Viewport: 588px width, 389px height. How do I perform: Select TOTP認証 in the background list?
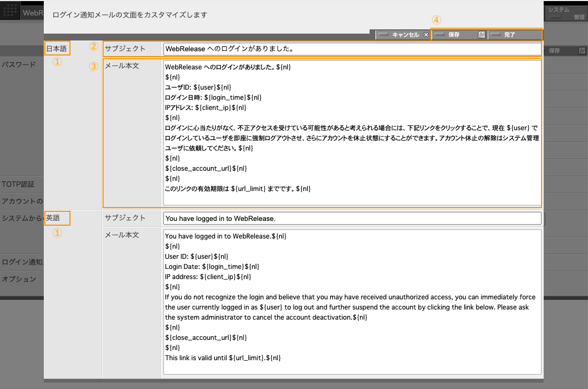click(x=18, y=184)
